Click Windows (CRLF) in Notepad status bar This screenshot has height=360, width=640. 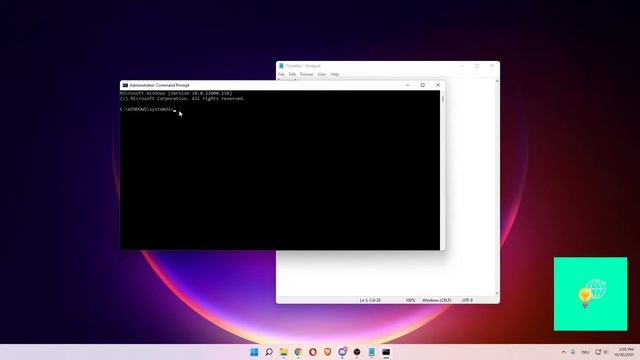(437, 300)
